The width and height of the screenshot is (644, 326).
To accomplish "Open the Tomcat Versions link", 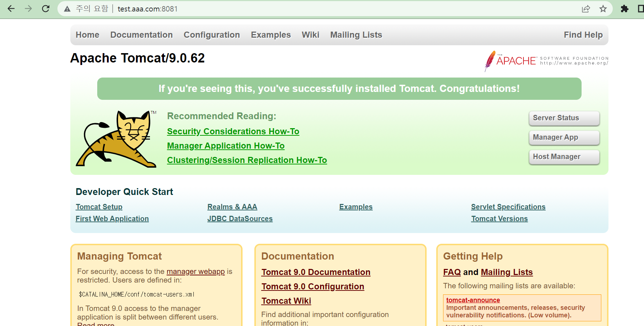I will (499, 219).
